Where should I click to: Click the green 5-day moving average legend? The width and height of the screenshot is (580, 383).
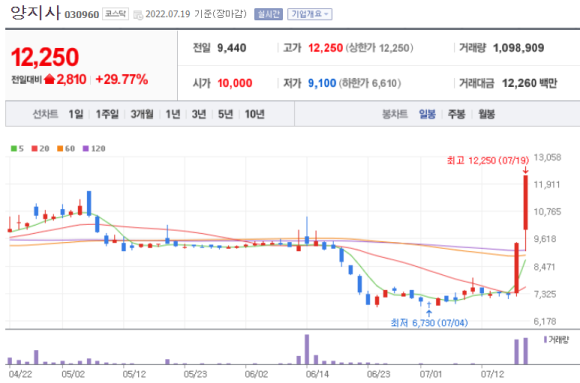(17, 148)
